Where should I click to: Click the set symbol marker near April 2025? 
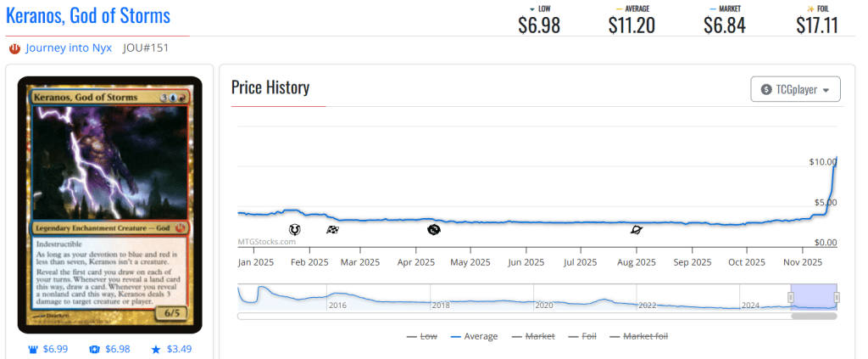[434, 229]
